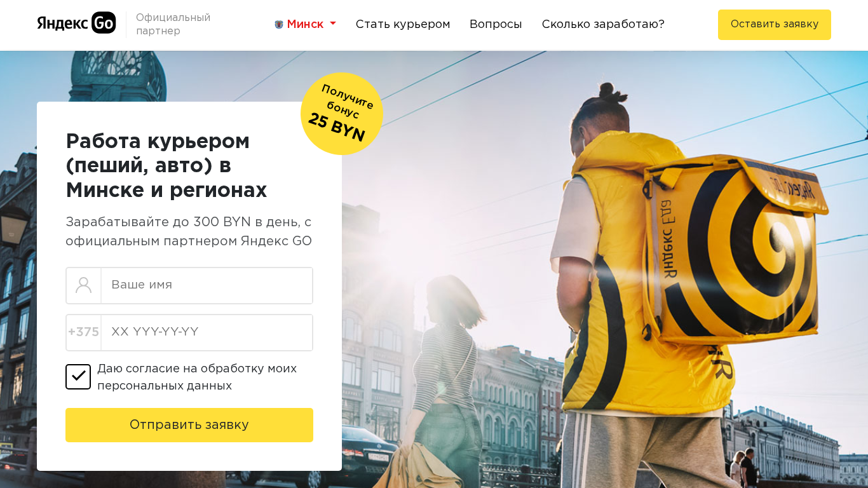The image size is (868, 488).
Task: Click the Оставить заявку button
Action: 775,25
